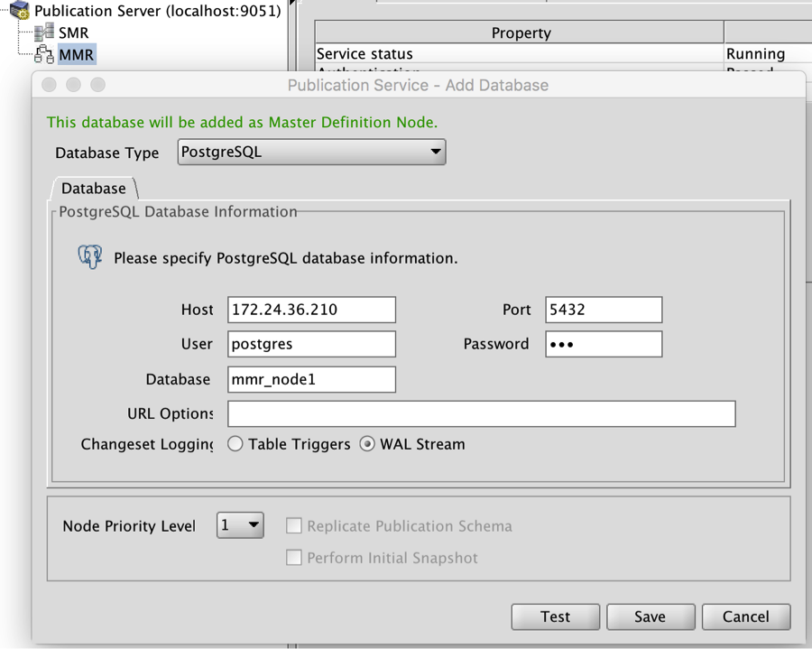Switch to the Database tab
The width and height of the screenshot is (812, 649).
pyautogui.click(x=94, y=189)
